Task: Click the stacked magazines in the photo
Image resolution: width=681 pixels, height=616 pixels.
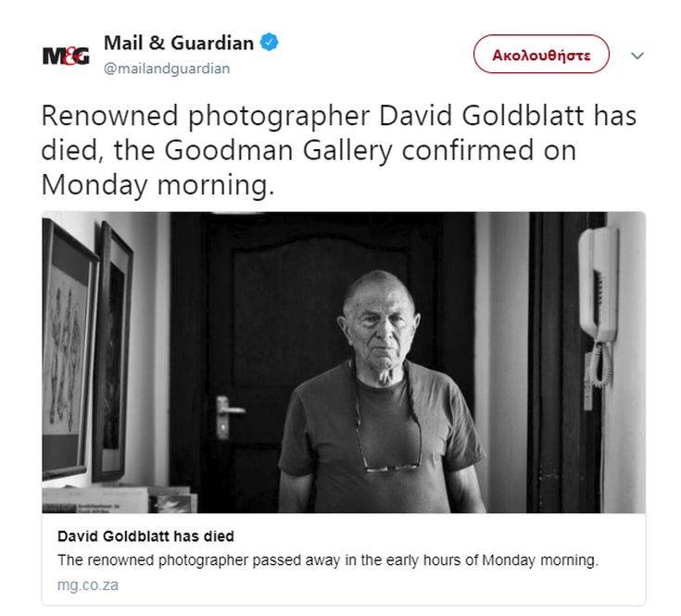Action: tap(120, 498)
